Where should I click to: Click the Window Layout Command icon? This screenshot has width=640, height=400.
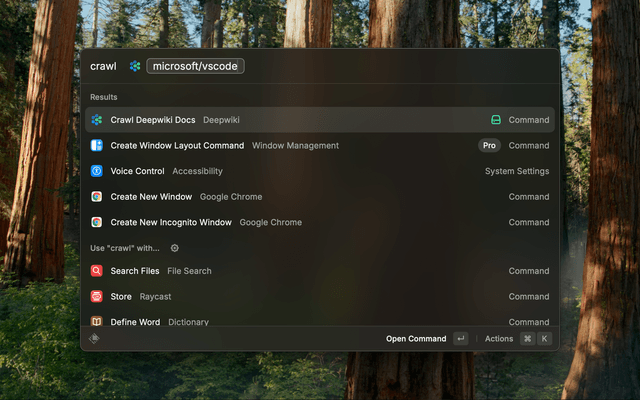tap(97, 145)
